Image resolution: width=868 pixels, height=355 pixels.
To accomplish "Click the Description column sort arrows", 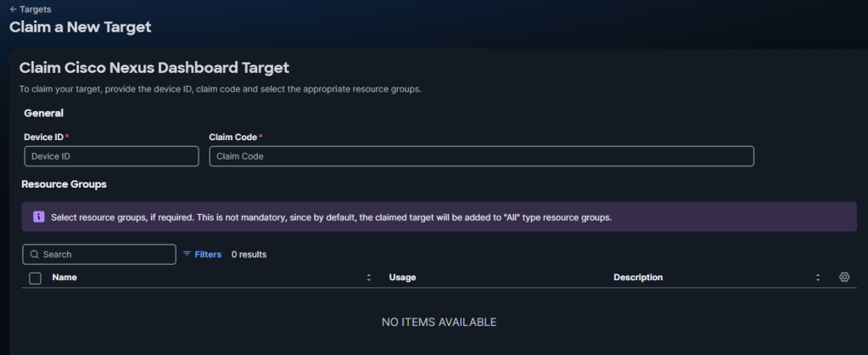I will pos(818,278).
